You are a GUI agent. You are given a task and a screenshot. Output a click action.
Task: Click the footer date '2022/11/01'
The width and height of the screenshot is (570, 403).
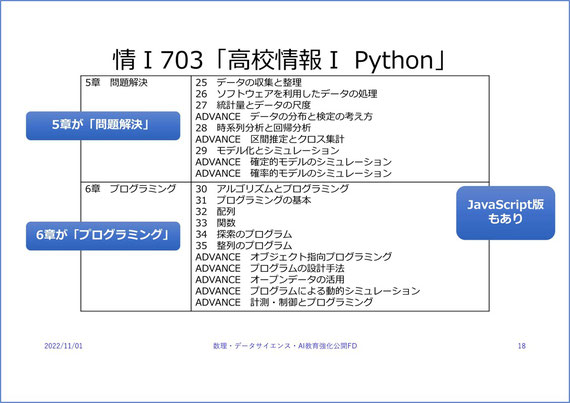tap(63, 346)
